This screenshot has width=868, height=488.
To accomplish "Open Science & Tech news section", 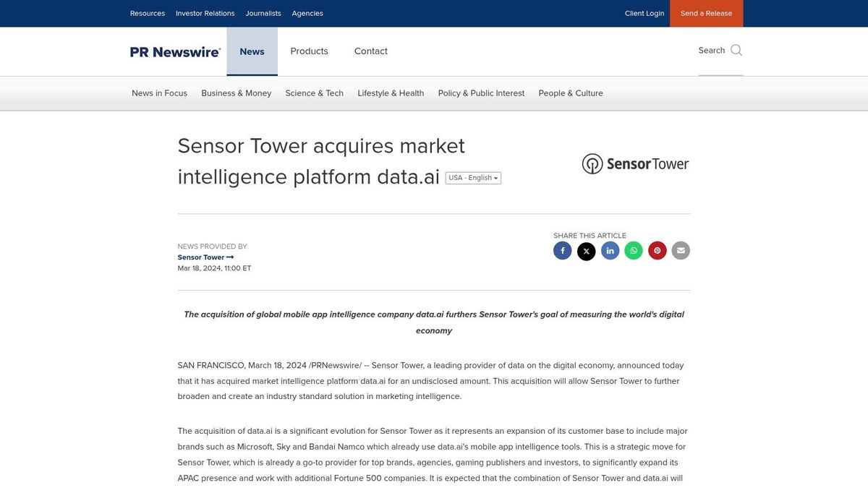I will tap(314, 93).
